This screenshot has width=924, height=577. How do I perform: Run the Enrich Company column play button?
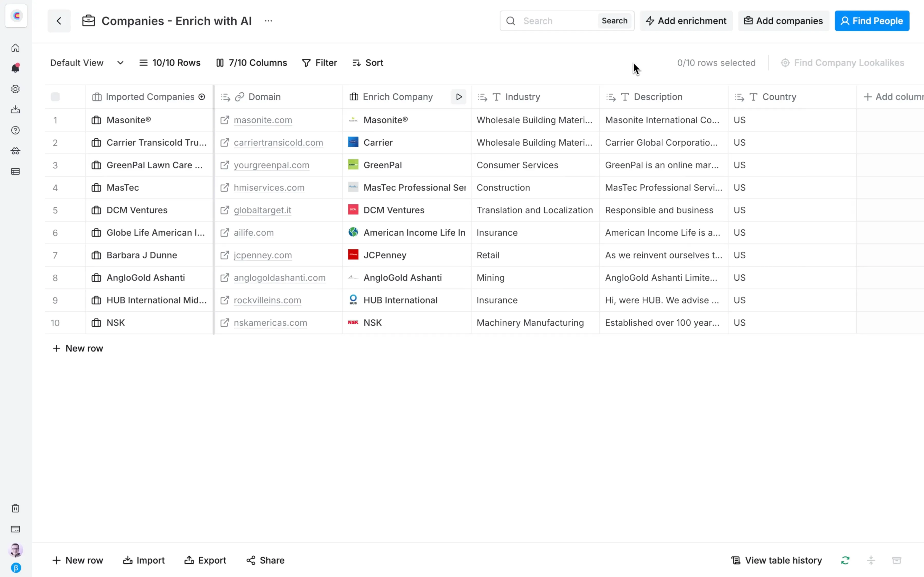(459, 97)
